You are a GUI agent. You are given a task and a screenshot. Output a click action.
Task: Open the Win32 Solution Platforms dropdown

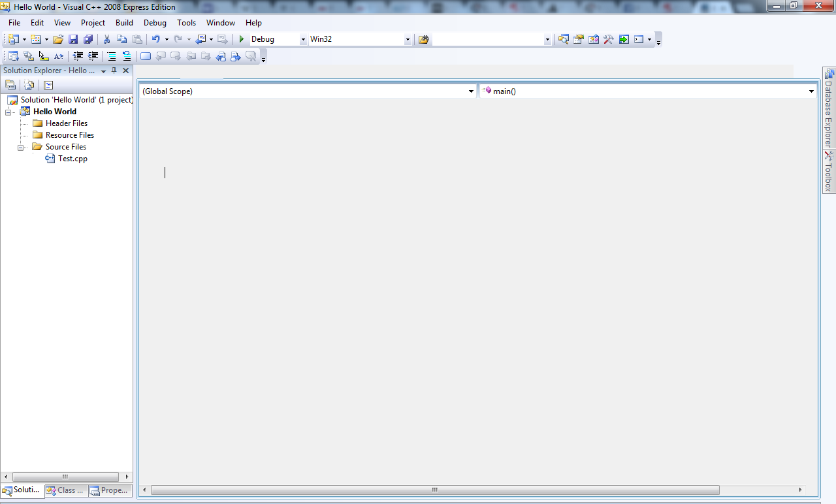[x=408, y=39]
